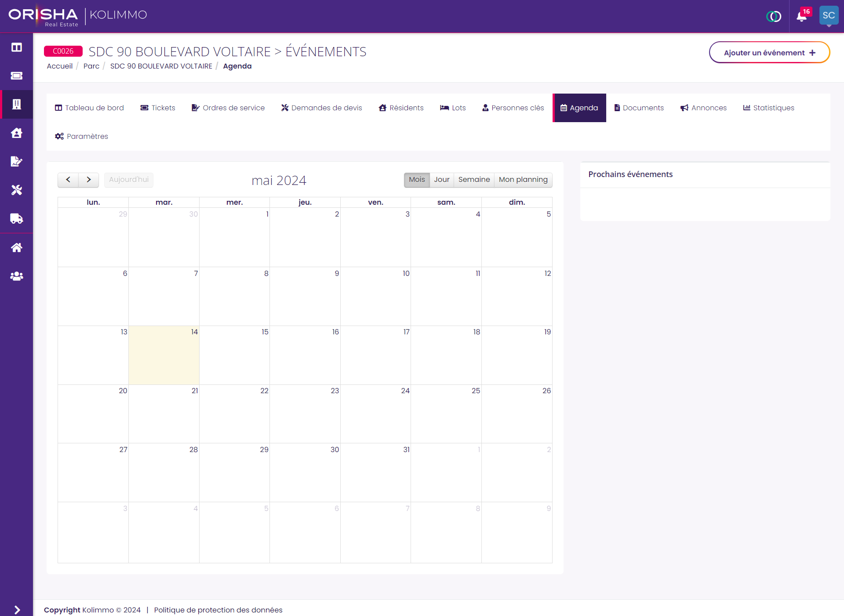
Task: Expand the sidebar with bottom chevron
Action: point(17,610)
